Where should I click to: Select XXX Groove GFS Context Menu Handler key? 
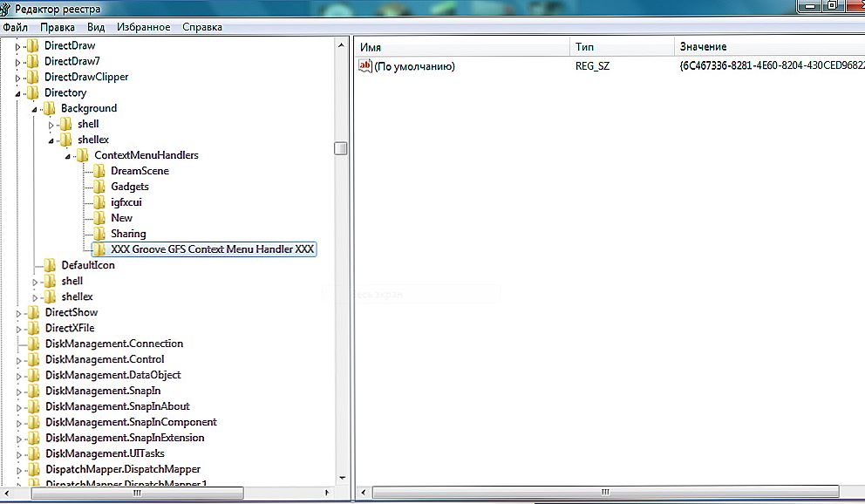(212, 249)
